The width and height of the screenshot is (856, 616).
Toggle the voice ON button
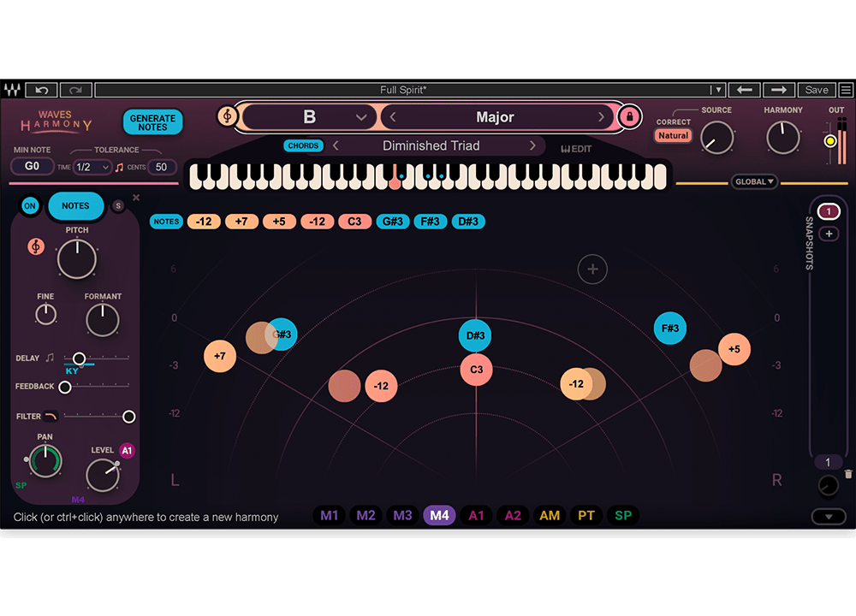[29, 206]
